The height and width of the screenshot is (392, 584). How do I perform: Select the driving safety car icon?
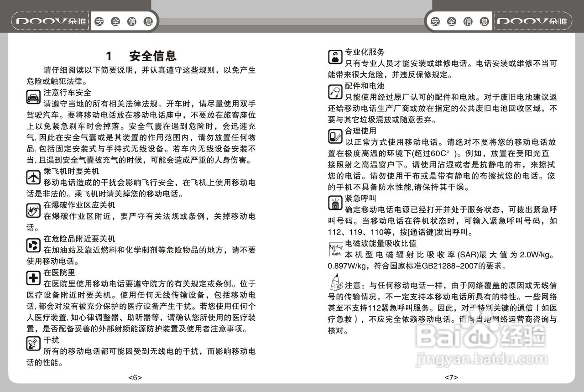pos(32,96)
